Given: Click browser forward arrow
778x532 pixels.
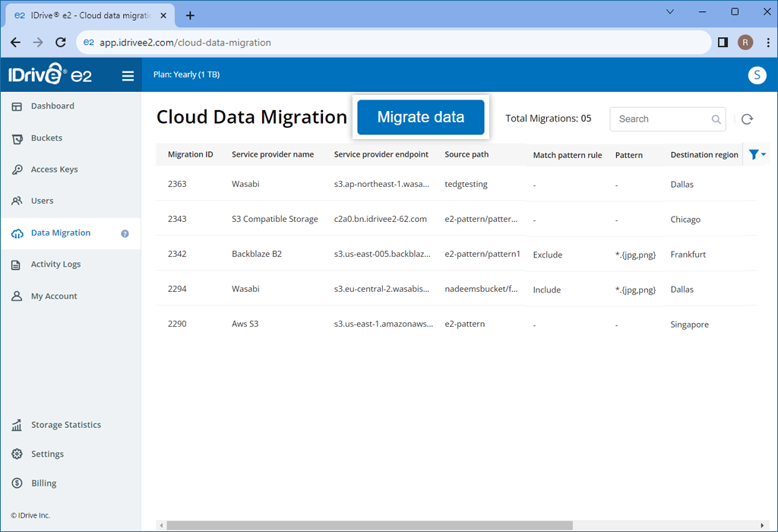Looking at the screenshot, I should (38, 43).
